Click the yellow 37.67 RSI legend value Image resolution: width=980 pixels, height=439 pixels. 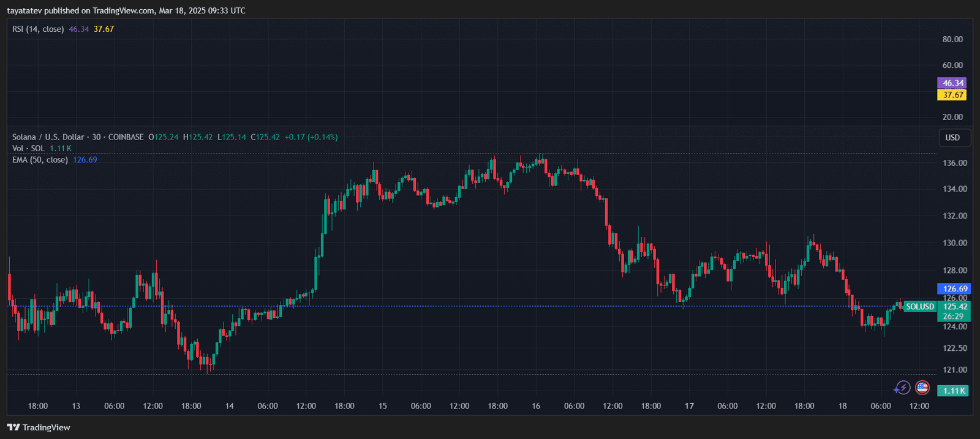point(104,29)
